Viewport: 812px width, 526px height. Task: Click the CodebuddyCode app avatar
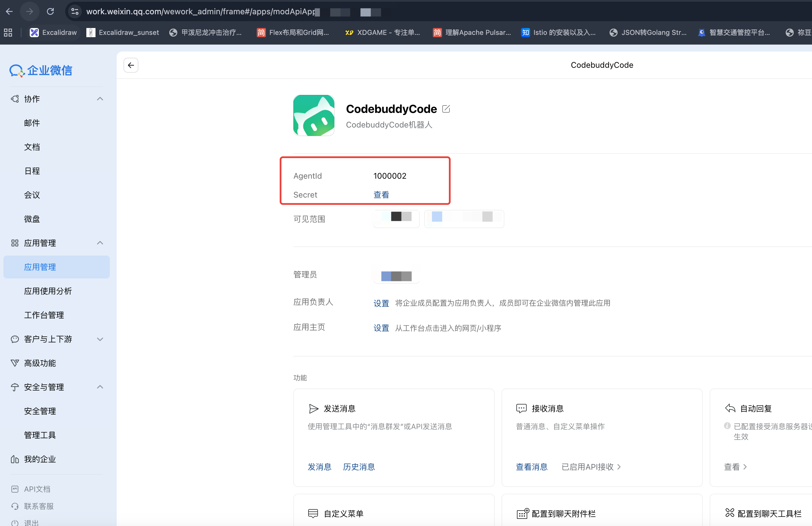[314, 115]
